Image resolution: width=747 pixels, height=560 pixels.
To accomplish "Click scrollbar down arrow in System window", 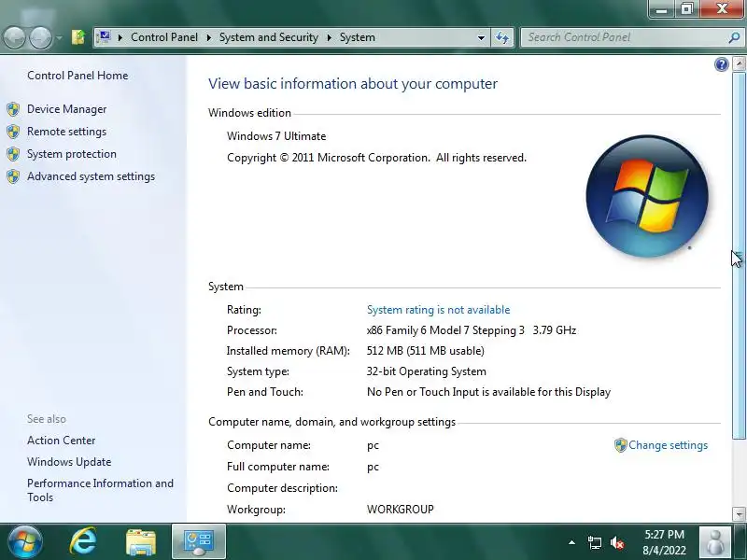I will point(739,514).
